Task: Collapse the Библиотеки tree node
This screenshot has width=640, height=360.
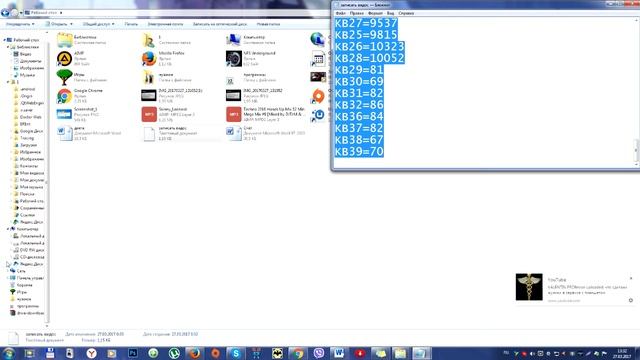Action: [8, 47]
